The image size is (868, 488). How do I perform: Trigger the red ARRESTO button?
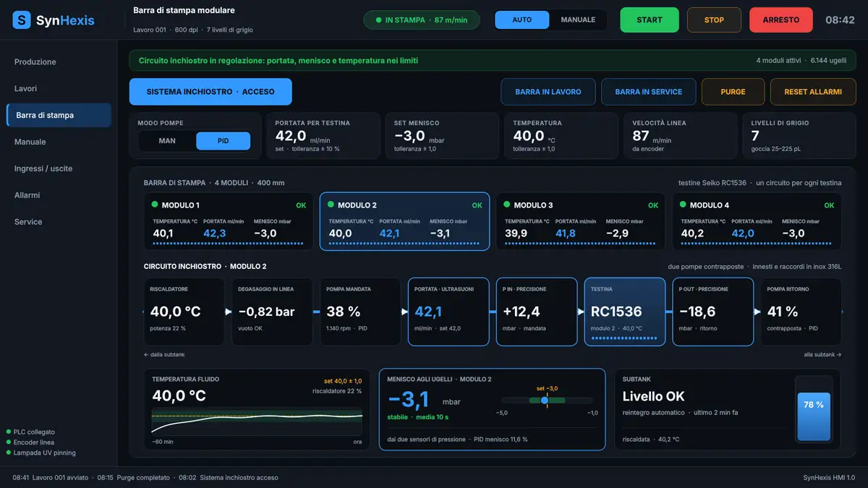point(781,20)
